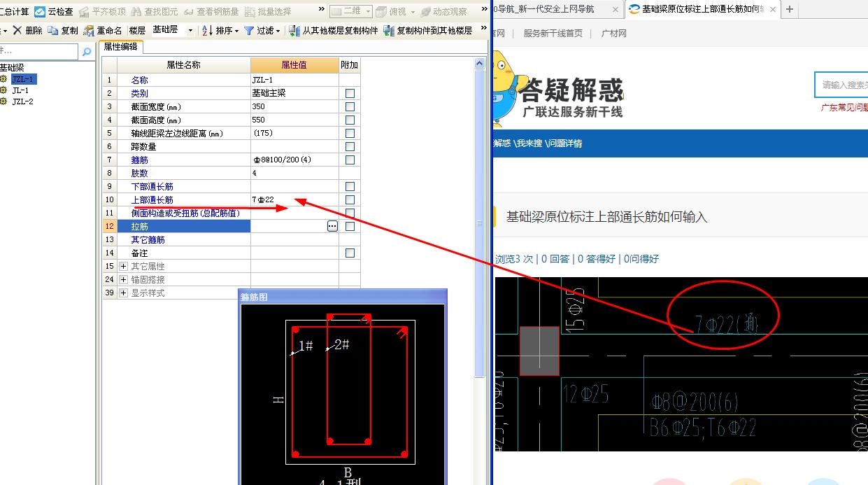
Task: Toggle the 截面高度 row 附加 checkbox
Action: click(x=350, y=120)
